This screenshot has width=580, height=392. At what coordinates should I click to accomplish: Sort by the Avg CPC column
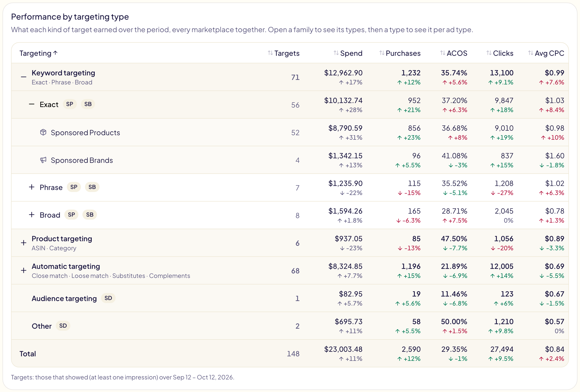click(546, 53)
